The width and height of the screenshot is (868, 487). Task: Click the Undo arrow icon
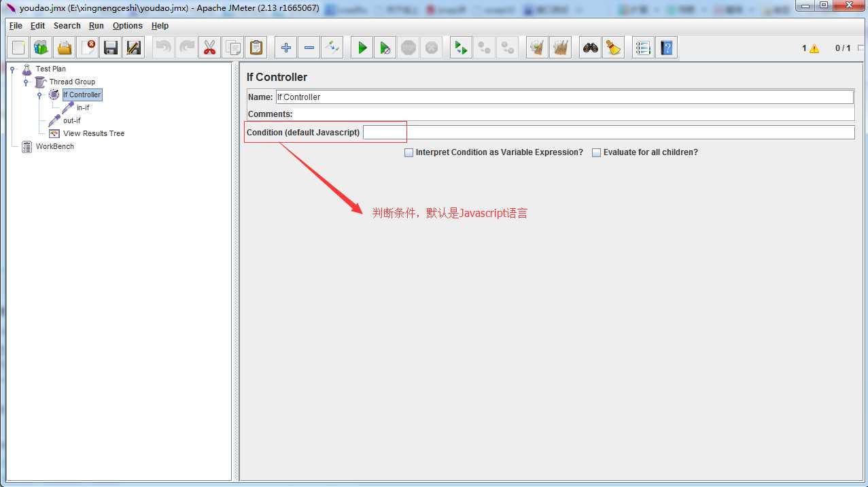pos(163,48)
